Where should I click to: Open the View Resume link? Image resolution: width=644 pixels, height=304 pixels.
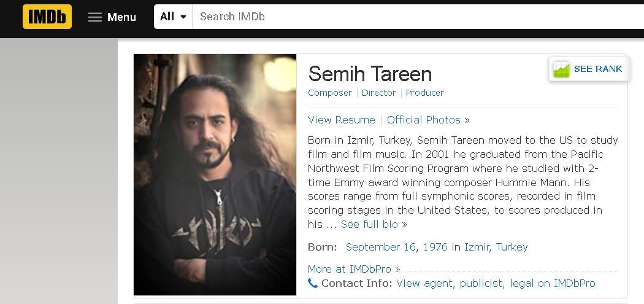pos(342,120)
